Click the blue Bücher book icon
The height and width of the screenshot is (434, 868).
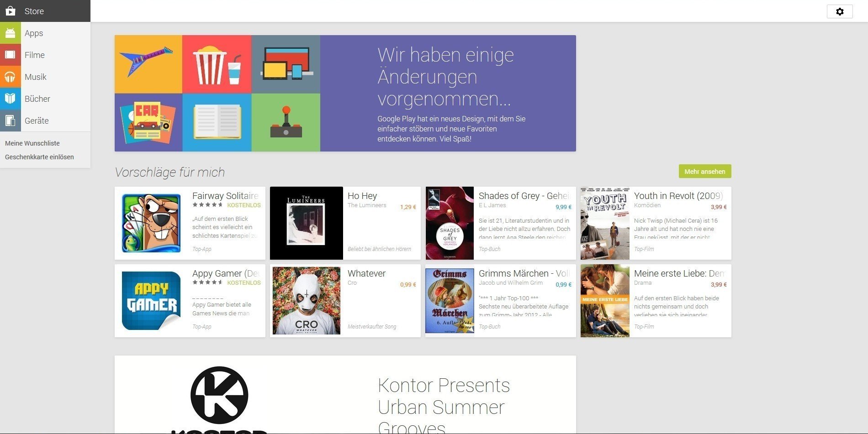11,99
